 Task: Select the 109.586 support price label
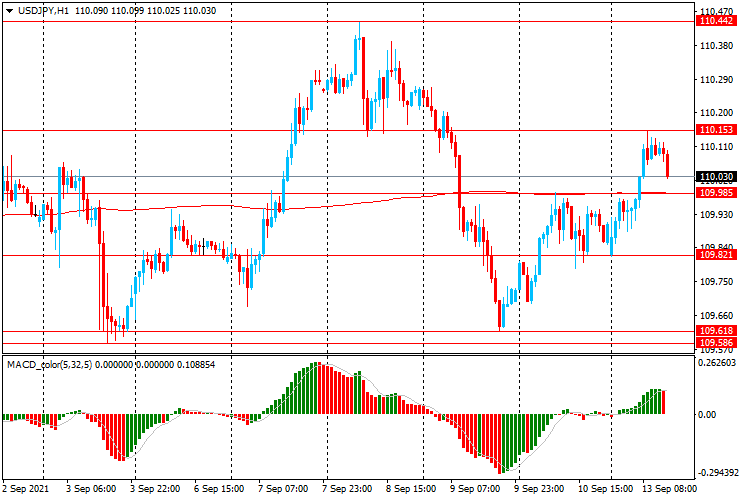(x=716, y=343)
